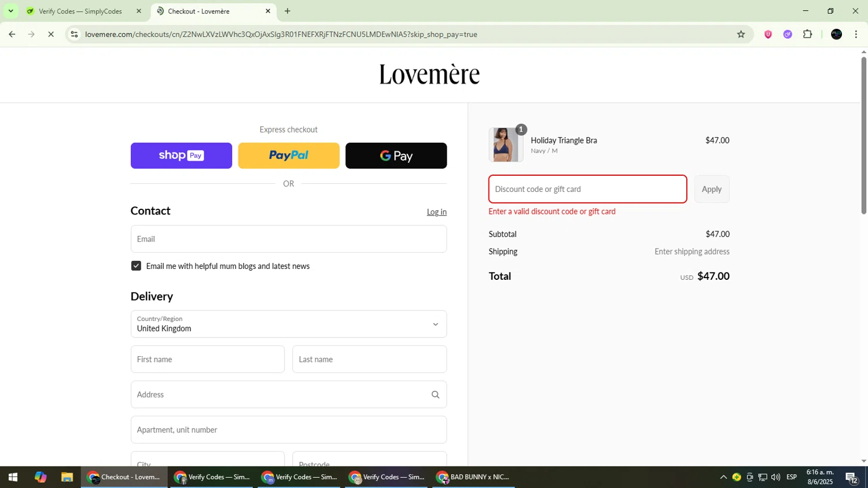Open the taskbar clock and calendar

[x=820, y=477]
